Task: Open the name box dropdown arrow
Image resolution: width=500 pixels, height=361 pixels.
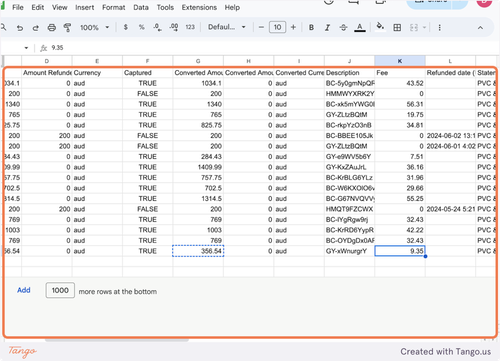Action: 26,48
